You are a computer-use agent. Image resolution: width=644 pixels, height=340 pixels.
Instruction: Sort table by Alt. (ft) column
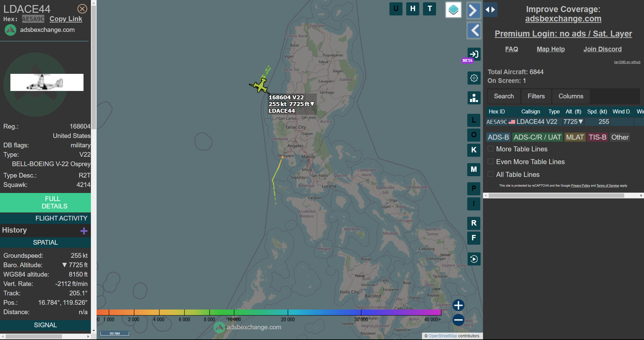[x=573, y=111]
